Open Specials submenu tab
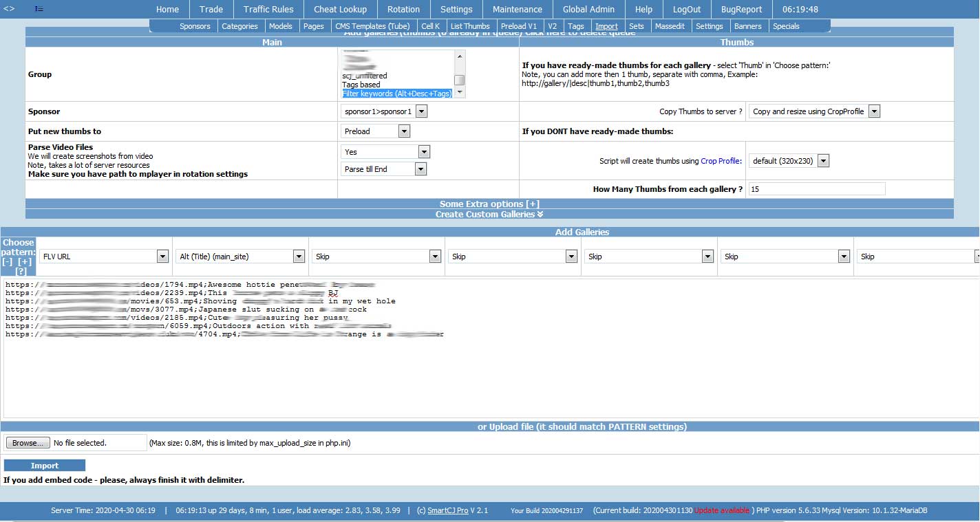 pos(786,26)
